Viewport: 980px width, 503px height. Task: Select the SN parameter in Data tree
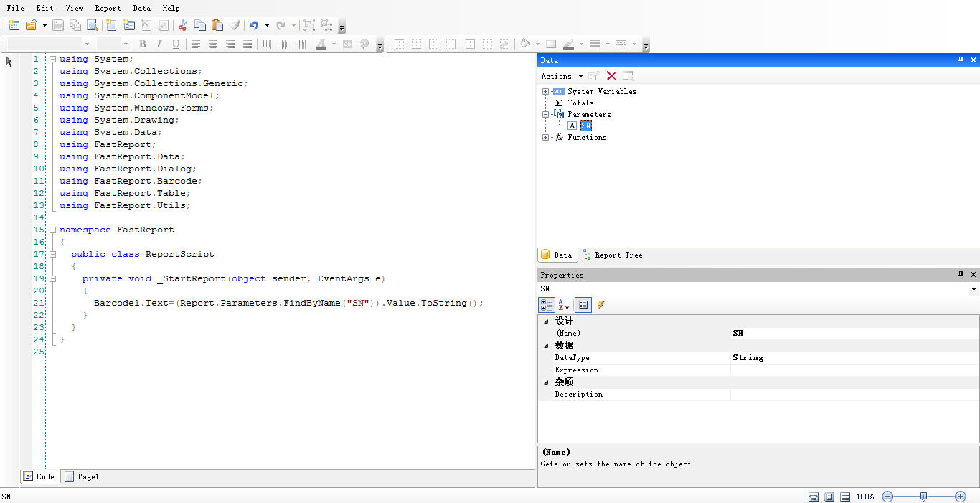point(585,126)
